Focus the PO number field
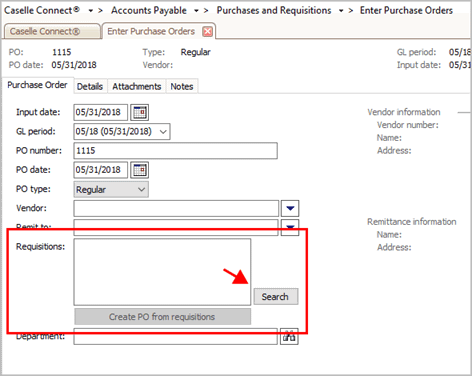The height and width of the screenshot is (376, 472). [x=175, y=151]
